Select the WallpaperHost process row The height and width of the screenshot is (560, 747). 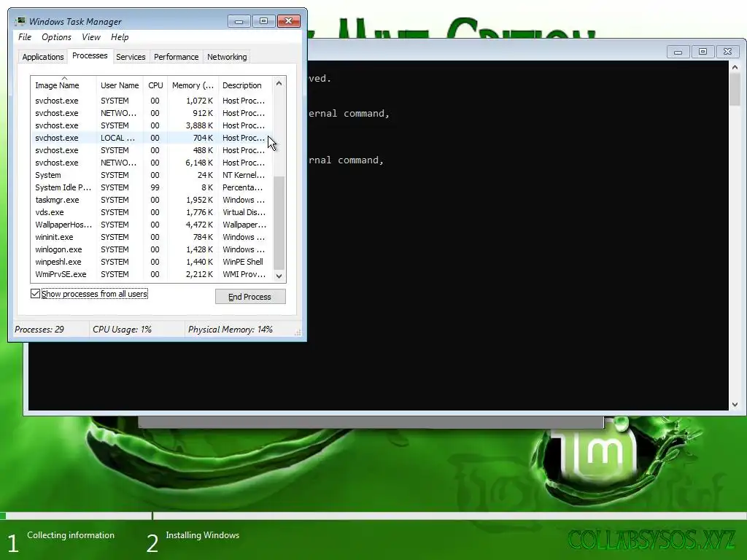pos(152,225)
